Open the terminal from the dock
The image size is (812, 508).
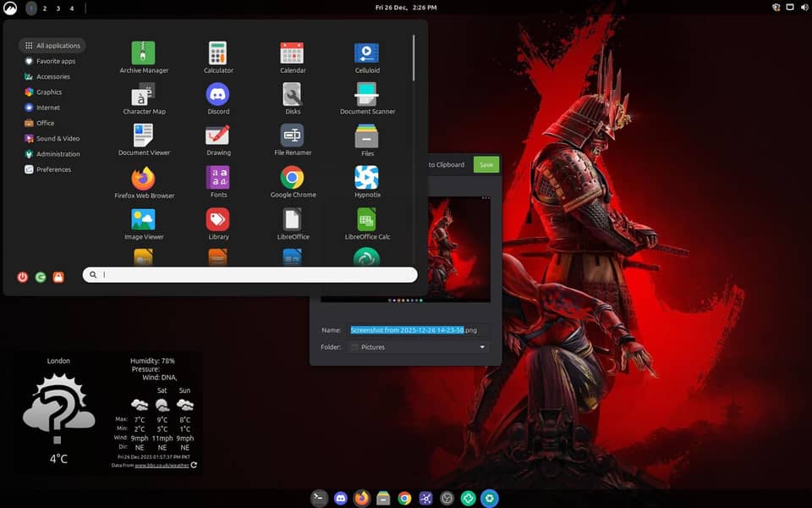[319, 498]
